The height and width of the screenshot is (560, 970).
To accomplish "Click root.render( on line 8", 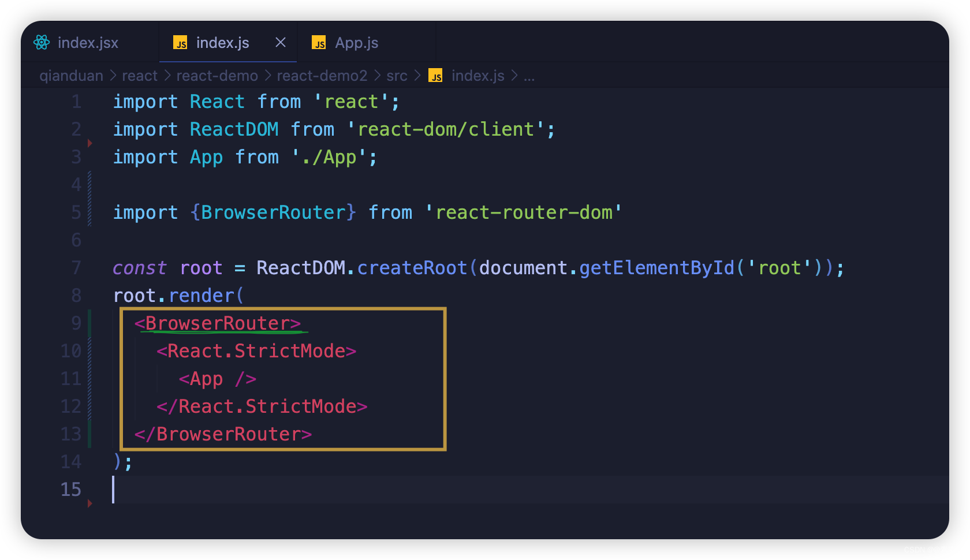I will pos(178,296).
